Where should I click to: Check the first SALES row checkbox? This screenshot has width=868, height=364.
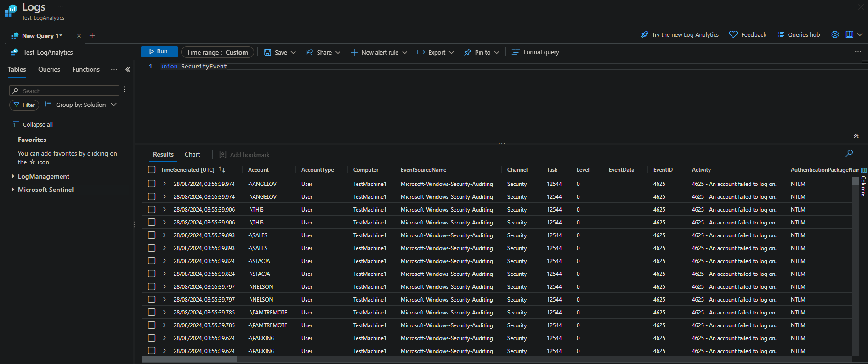tap(152, 235)
